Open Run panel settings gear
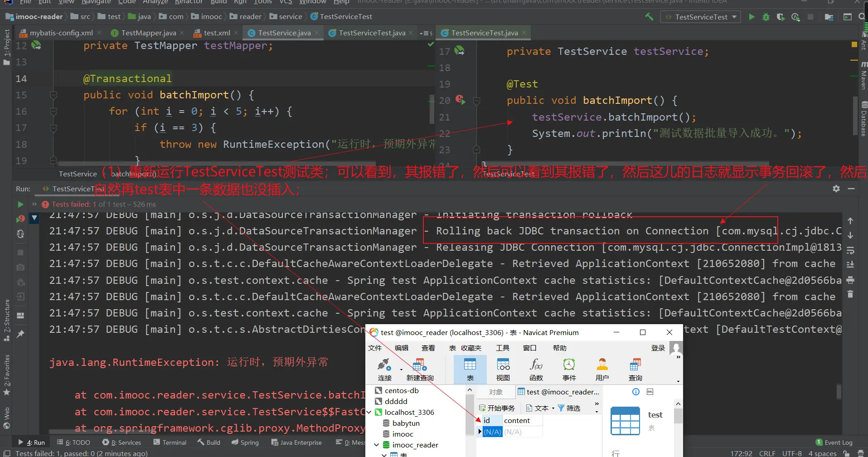 click(x=836, y=189)
